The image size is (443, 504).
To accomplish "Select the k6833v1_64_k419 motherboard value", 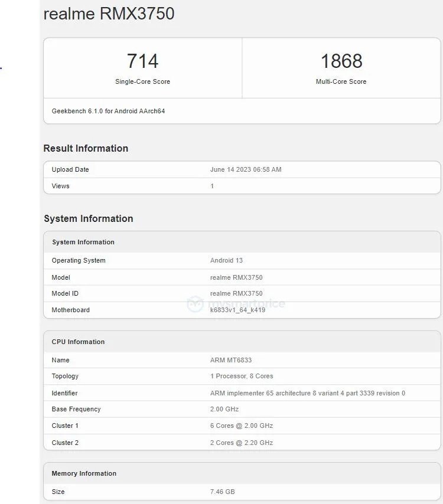I will click(x=237, y=310).
